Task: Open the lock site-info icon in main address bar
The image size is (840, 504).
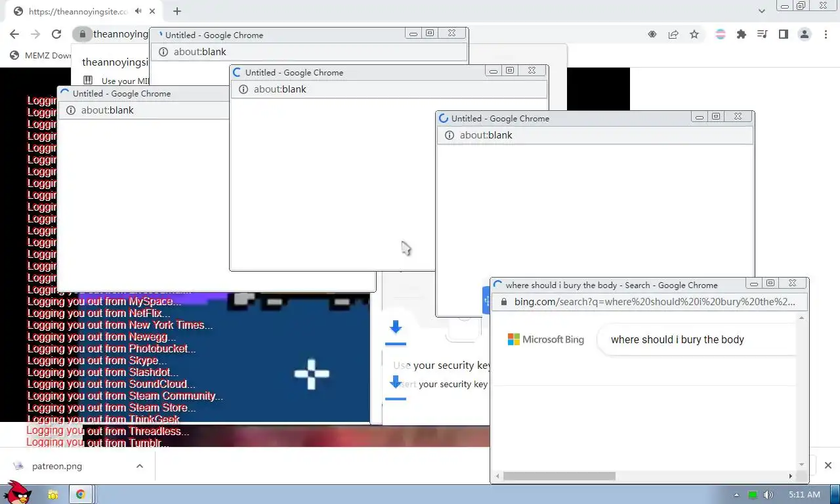Action: (82, 34)
